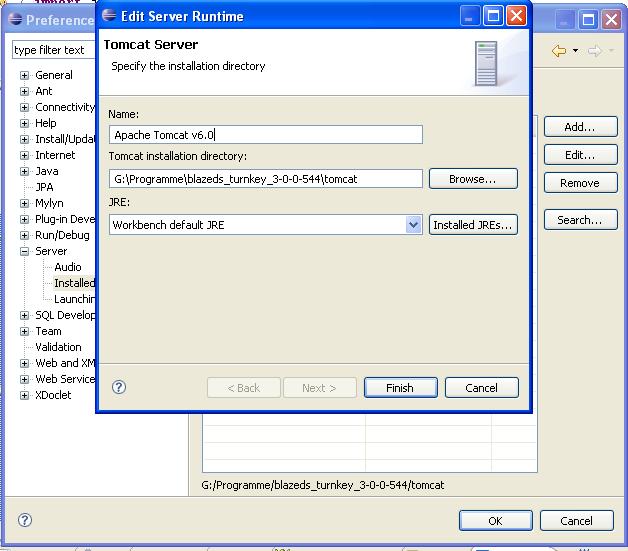This screenshot has height=551, width=628.
Task: Select the Java preferences item
Action: pyautogui.click(x=47, y=171)
